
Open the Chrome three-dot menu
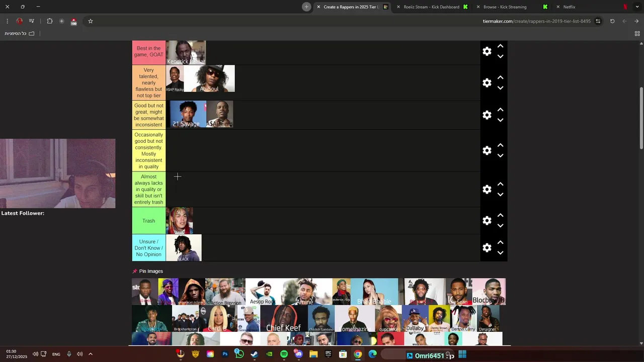click(7, 21)
